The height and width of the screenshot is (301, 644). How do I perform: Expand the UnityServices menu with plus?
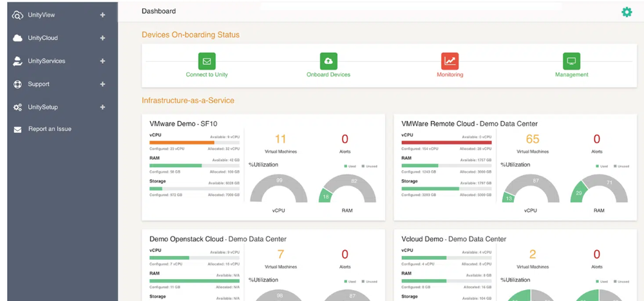(102, 61)
